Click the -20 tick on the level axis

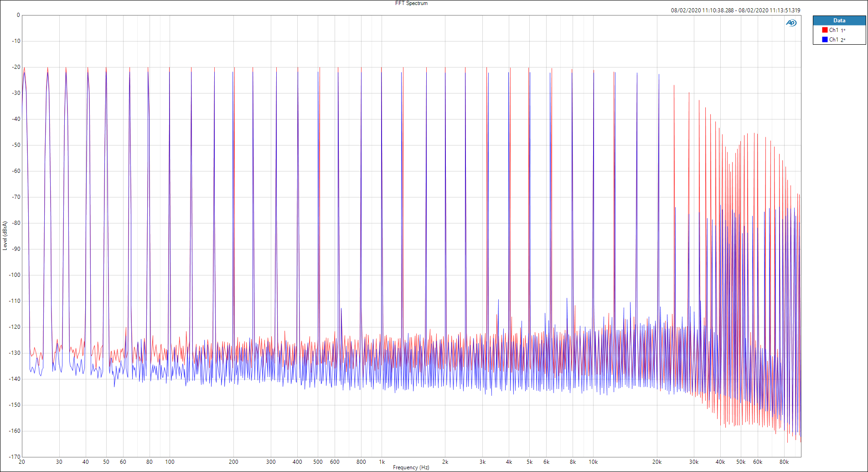(x=16, y=67)
